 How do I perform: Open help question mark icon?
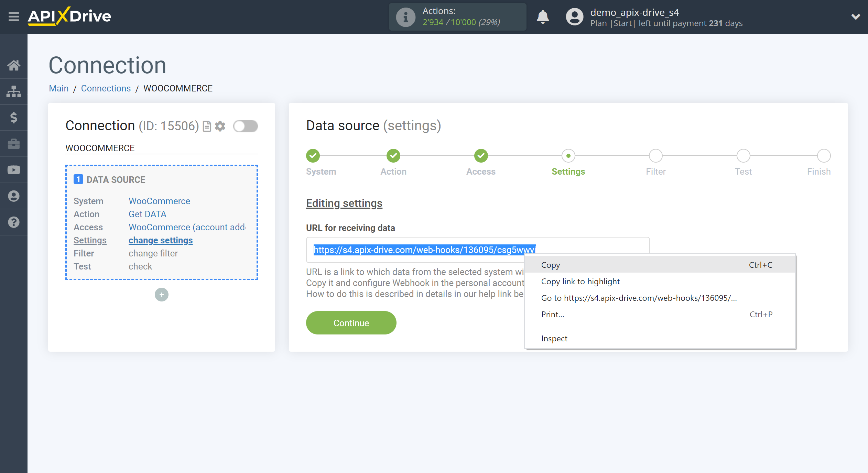(x=14, y=222)
